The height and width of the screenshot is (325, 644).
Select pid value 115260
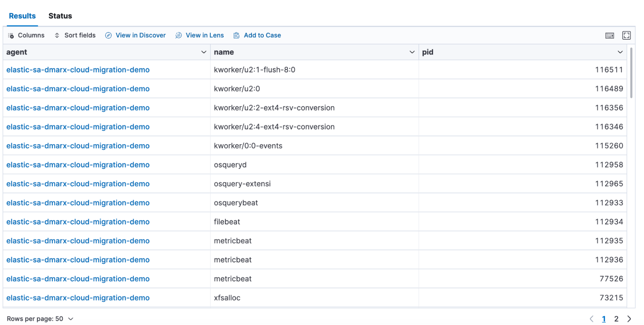tap(609, 146)
